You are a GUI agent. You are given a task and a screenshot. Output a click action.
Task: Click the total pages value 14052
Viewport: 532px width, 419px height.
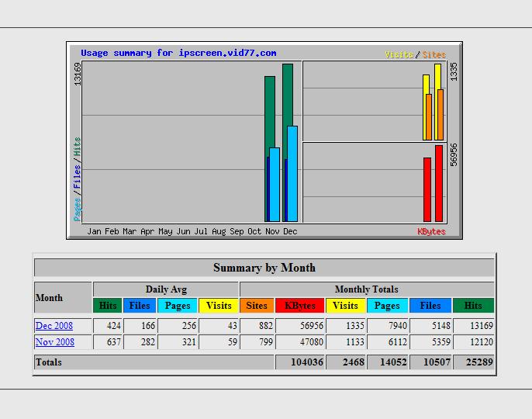394,362
